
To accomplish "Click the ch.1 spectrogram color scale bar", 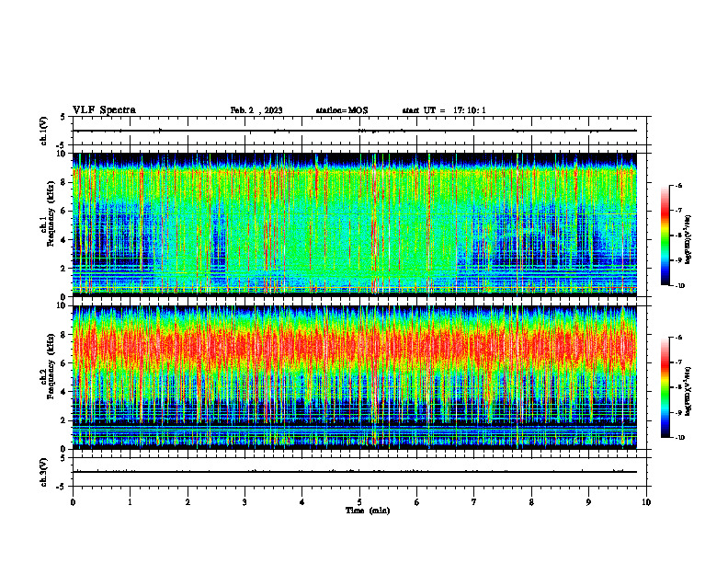I will tap(665, 236).
